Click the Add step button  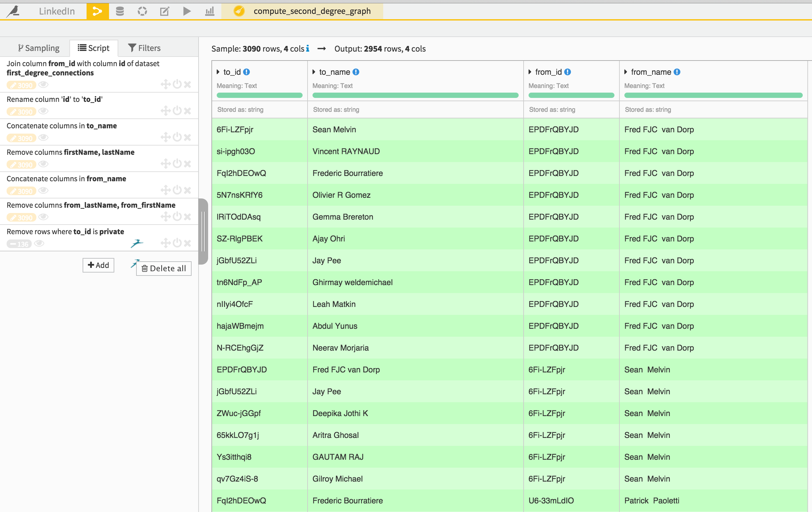tap(98, 265)
